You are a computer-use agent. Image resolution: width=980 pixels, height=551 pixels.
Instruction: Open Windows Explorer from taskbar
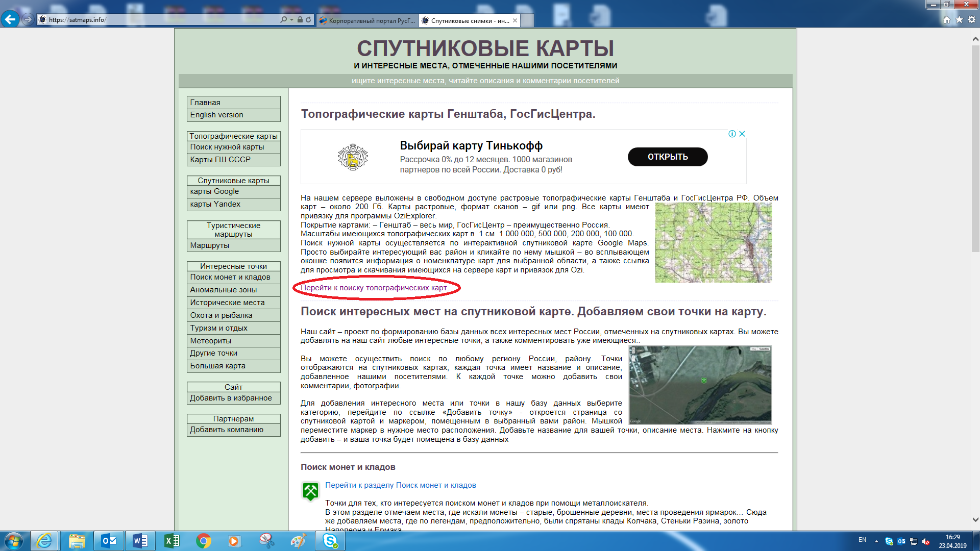[77, 541]
